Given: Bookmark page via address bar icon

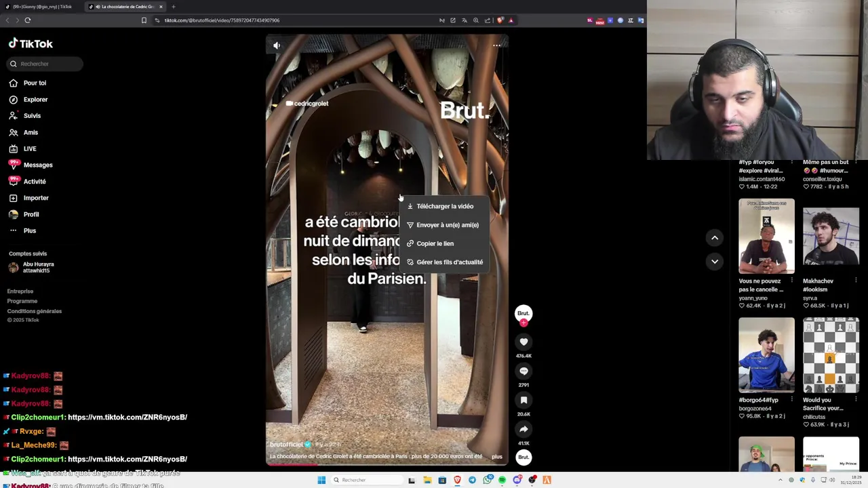Looking at the screenshot, I should pos(144,20).
